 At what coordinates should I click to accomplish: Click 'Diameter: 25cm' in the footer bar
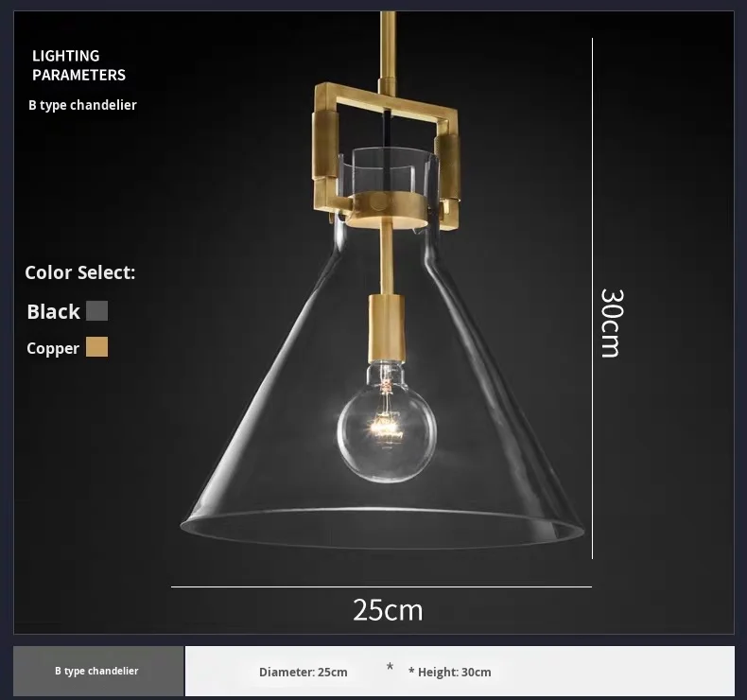click(x=303, y=673)
